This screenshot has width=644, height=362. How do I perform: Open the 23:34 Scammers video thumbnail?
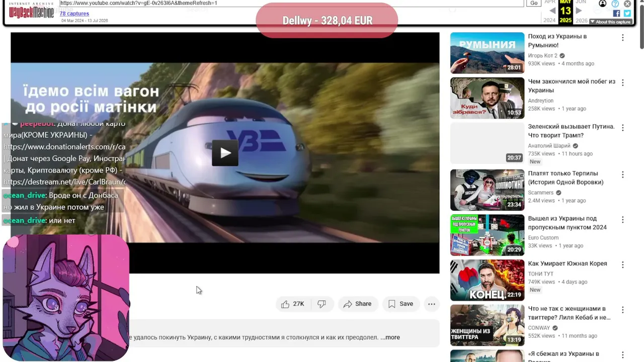pyautogui.click(x=487, y=190)
